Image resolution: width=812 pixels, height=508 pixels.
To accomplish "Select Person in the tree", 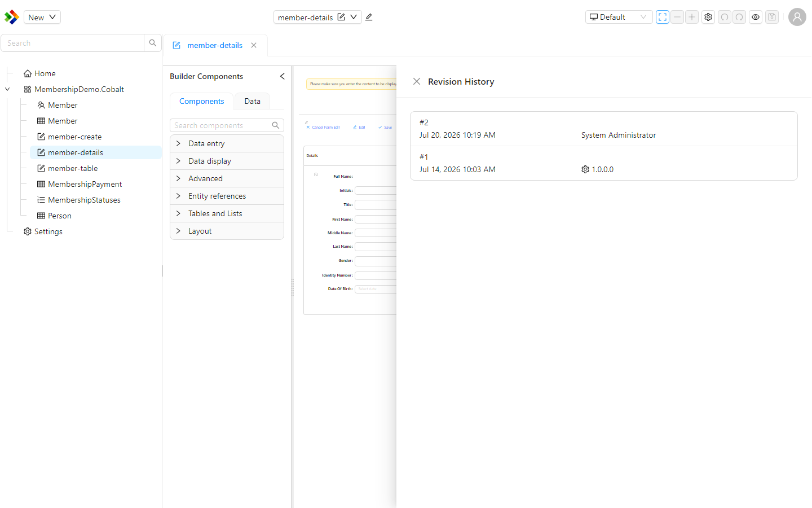I will tap(59, 216).
